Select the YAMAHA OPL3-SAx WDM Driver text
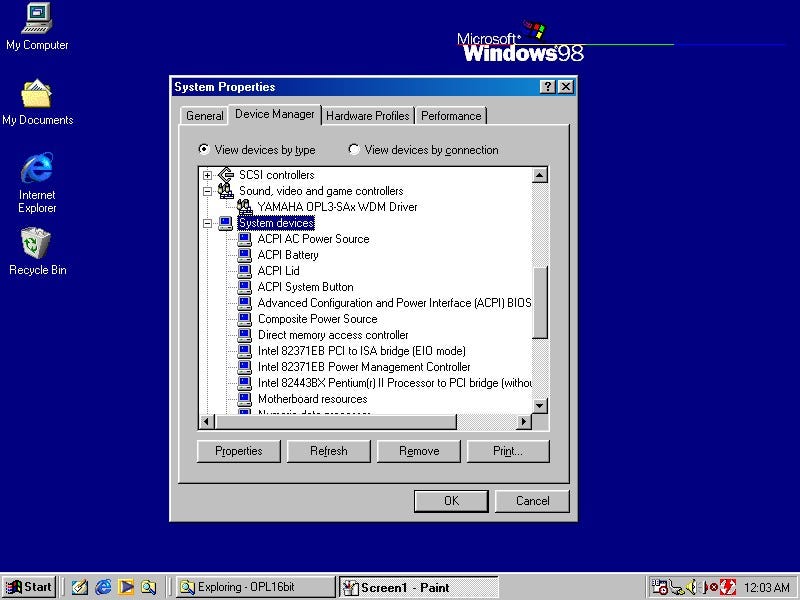Image resolution: width=800 pixels, height=600 pixels. (337, 207)
